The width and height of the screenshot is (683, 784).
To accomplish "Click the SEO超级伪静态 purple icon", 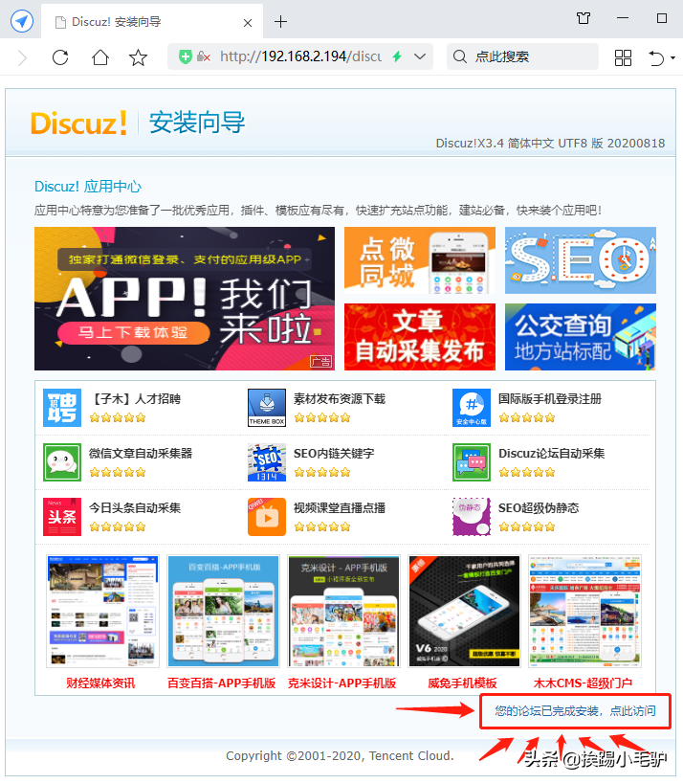I will pos(472,517).
